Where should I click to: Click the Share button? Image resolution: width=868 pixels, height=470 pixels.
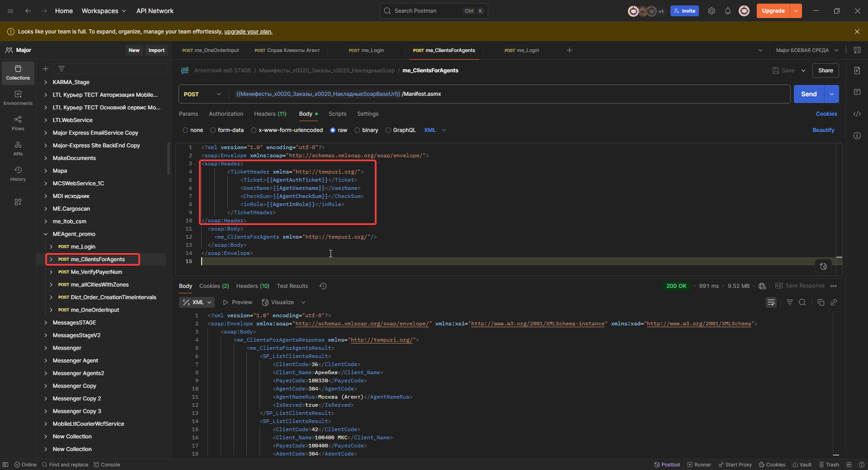click(x=826, y=70)
